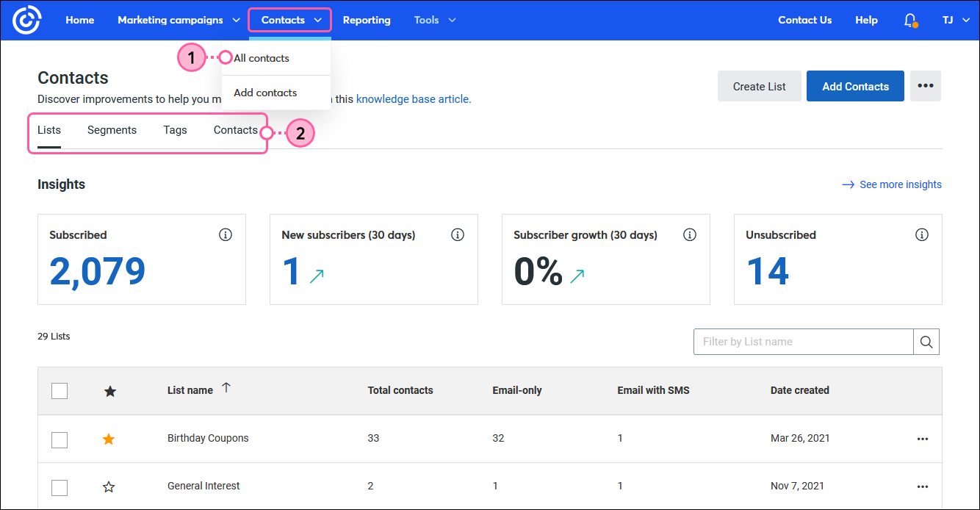
Task: Open the three-dot menu next to Add Contacts
Action: (x=926, y=86)
